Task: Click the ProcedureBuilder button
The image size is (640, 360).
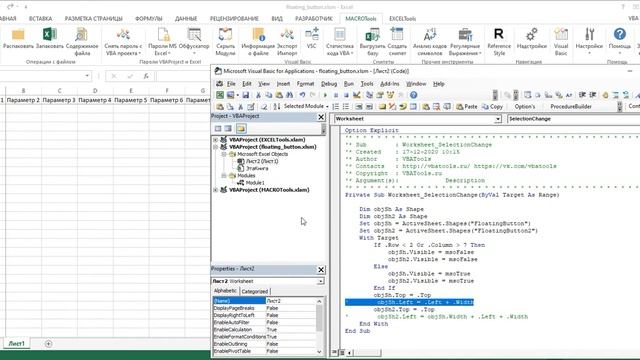Action: point(571,107)
